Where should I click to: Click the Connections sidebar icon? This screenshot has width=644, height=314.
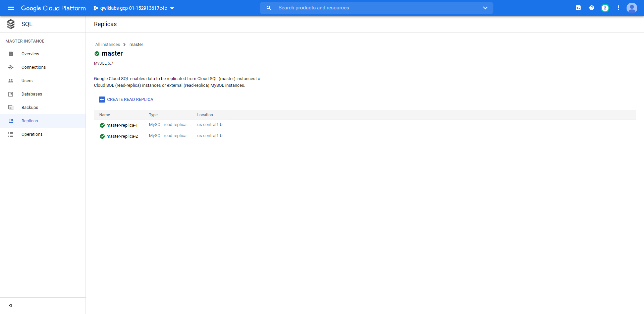coord(11,67)
